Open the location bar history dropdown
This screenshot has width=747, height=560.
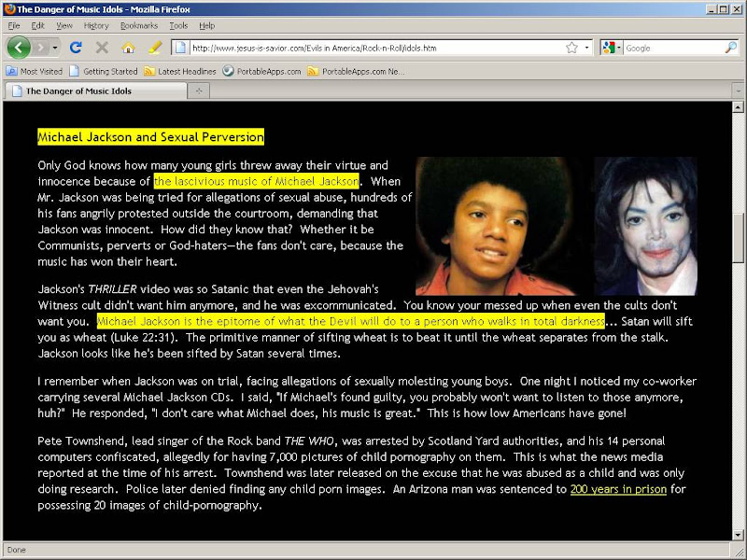tap(586, 48)
